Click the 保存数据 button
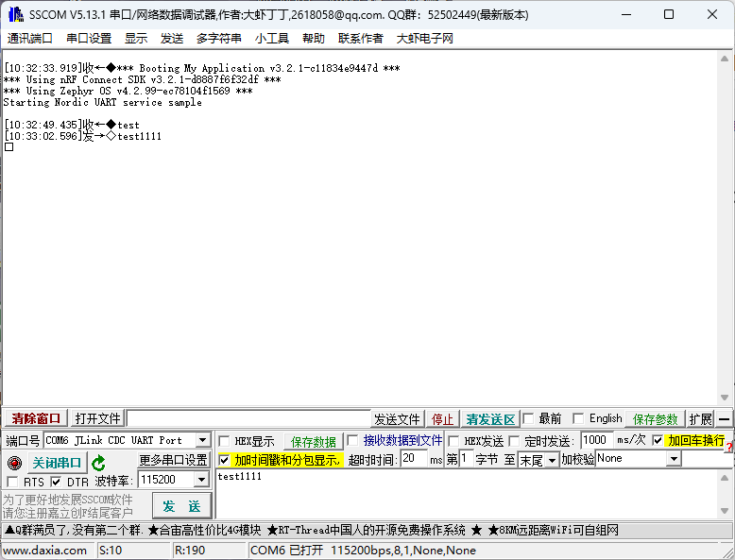Screen dimensions: 735x560 point(313,442)
